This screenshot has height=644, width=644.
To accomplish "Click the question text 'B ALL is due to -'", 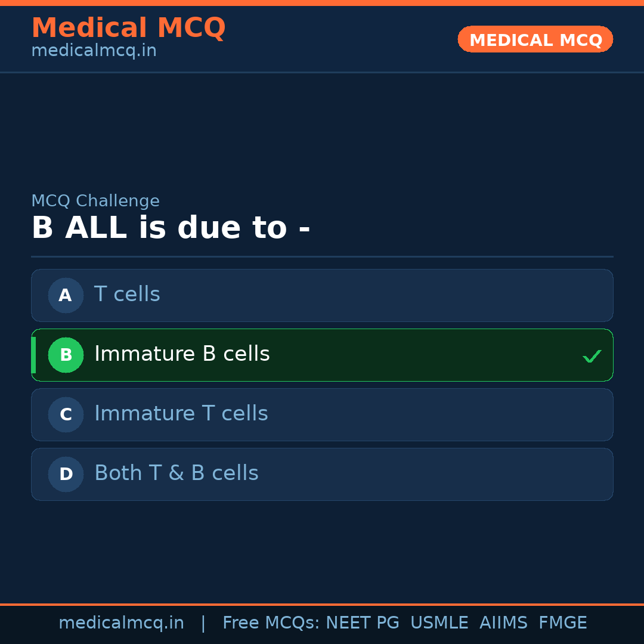I will (171, 228).
